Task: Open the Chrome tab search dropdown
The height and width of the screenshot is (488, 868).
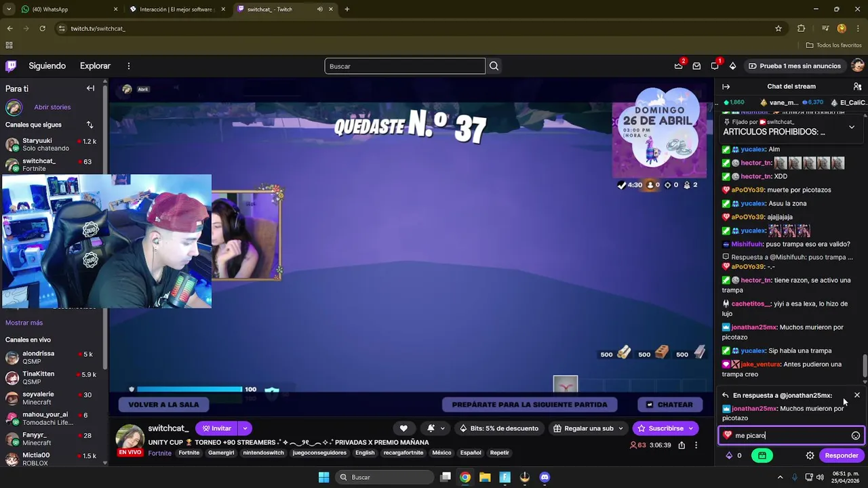Action: (x=9, y=9)
